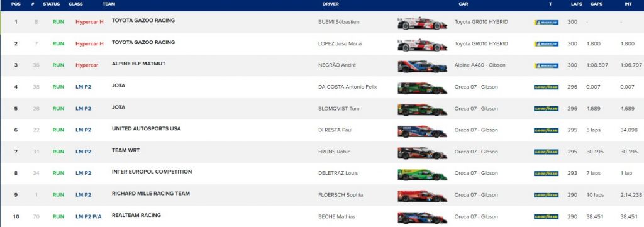Click the LM P2 P/A class label
The image size is (644, 227).
tap(88, 217)
